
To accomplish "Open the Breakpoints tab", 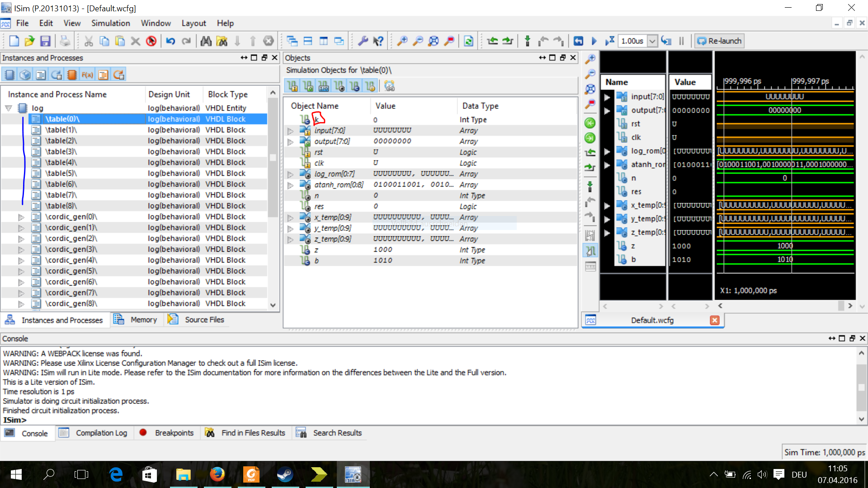I will [x=167, y=433].
